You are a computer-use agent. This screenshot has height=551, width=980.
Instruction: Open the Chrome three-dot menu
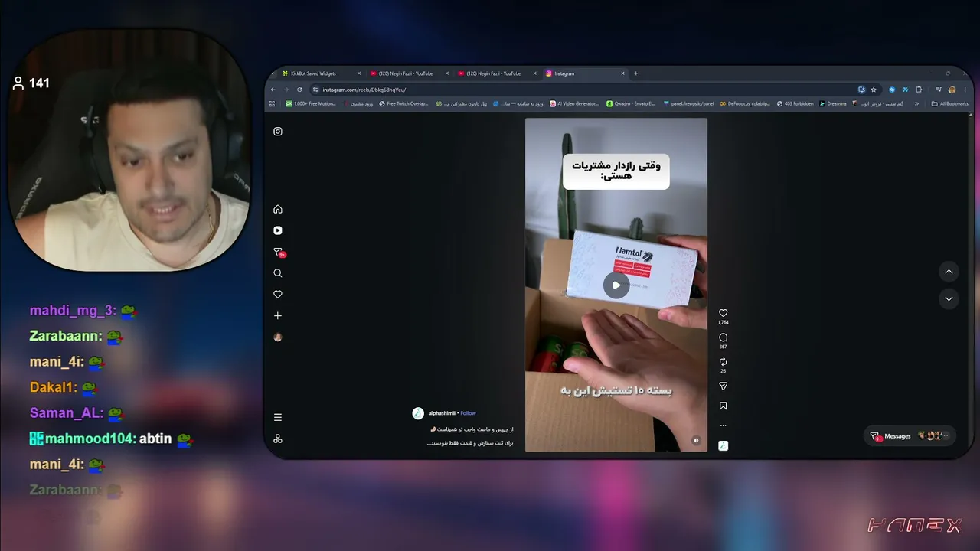click(964, 90)
